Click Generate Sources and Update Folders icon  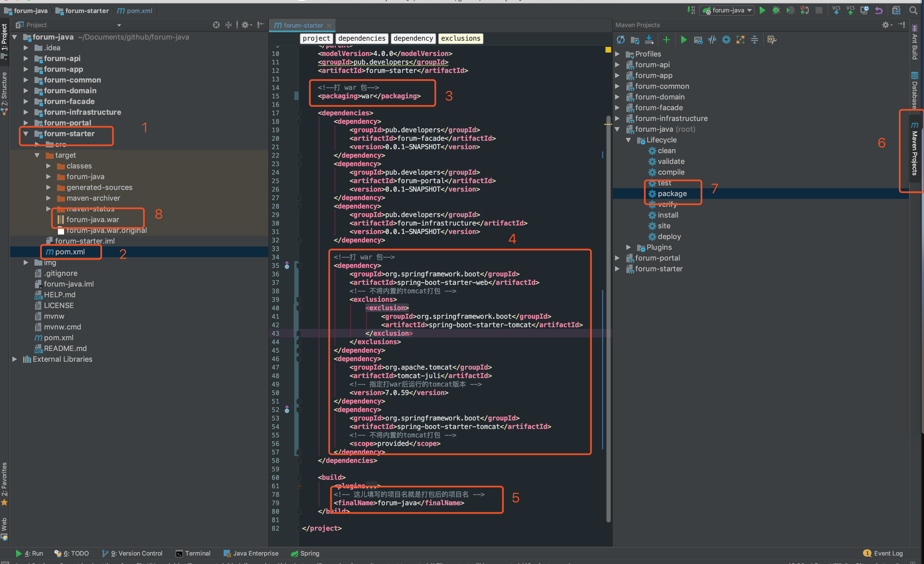click(635, 40)
